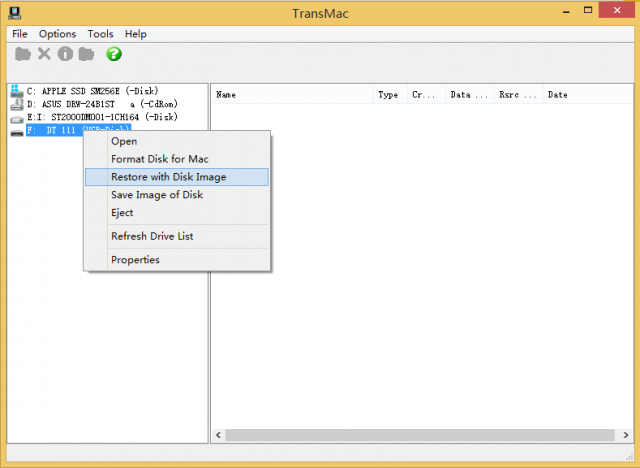Click the TransMac app icon in the title bar

pos(15,13)
